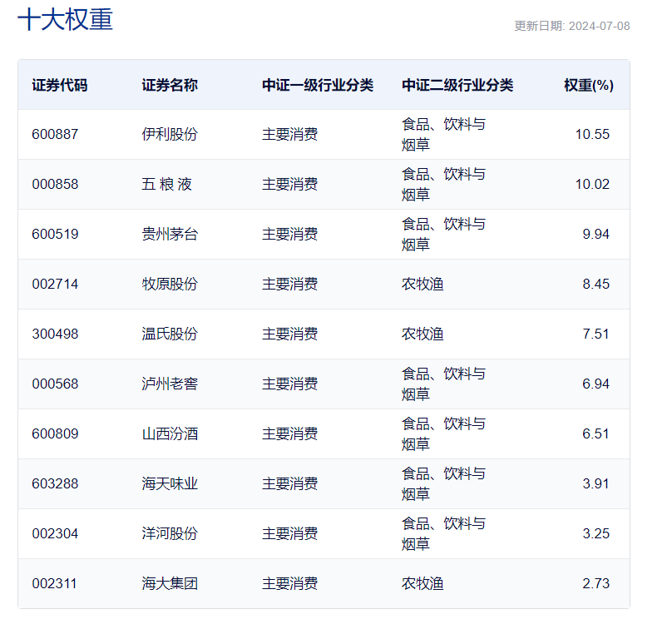Viewport: 672px width, 624px height.
Task: Click the 更新日期 2024-07-08 text
Action: pyautogui.click(x=571, y=26)
